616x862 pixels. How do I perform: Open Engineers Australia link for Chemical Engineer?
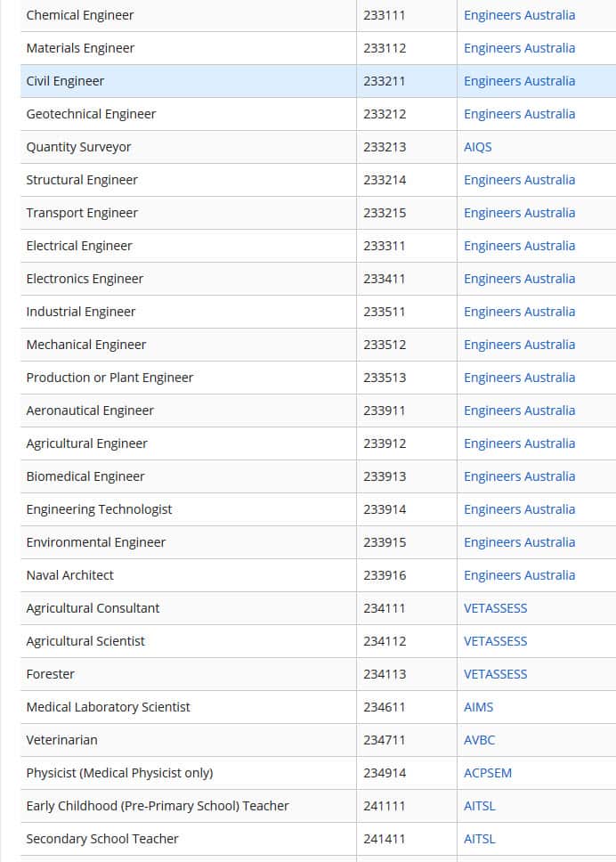[519, 14]
